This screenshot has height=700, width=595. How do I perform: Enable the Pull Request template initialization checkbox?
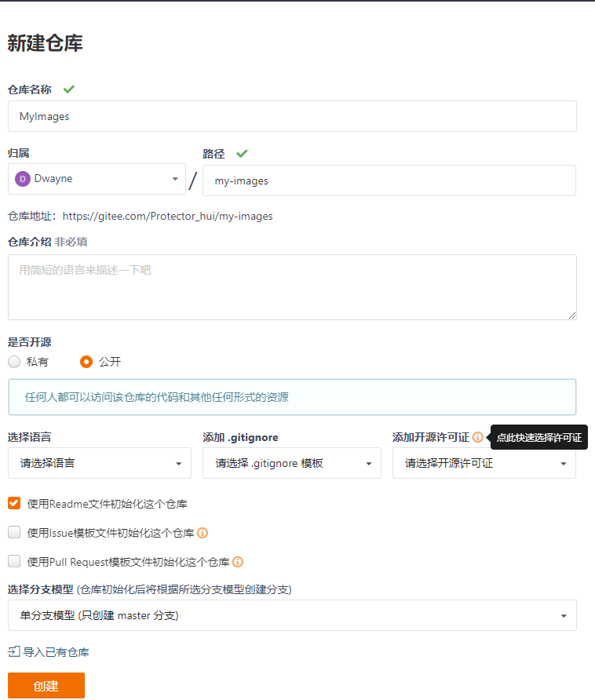click(x=14, y=561)
